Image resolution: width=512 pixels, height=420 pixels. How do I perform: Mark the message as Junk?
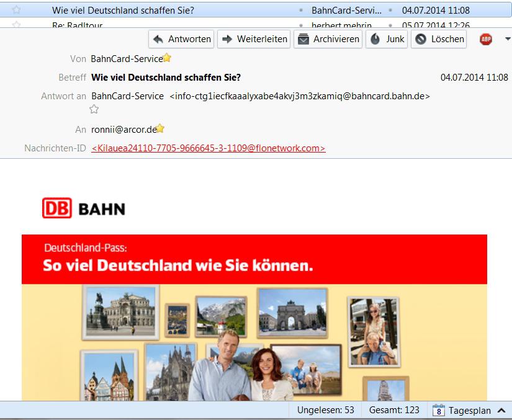pos(387,39)
